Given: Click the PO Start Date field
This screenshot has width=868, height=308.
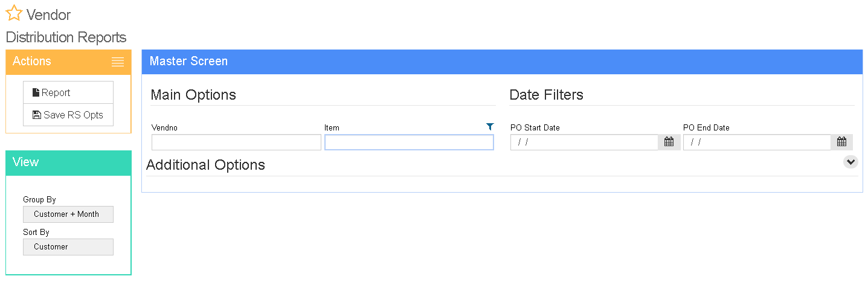Looking at the screenshot, I should [x=584, y=142].
